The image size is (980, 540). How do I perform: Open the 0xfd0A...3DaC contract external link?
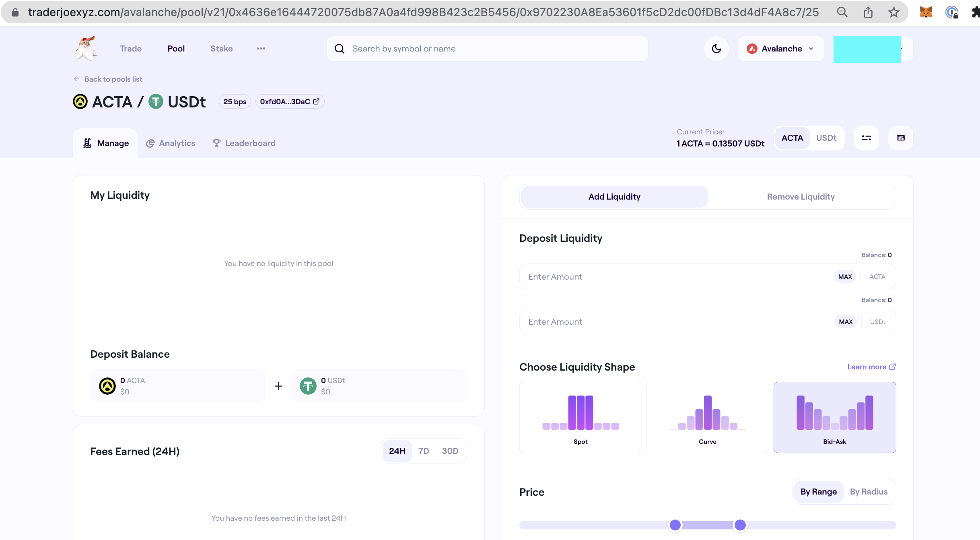[x=290, y=102]
